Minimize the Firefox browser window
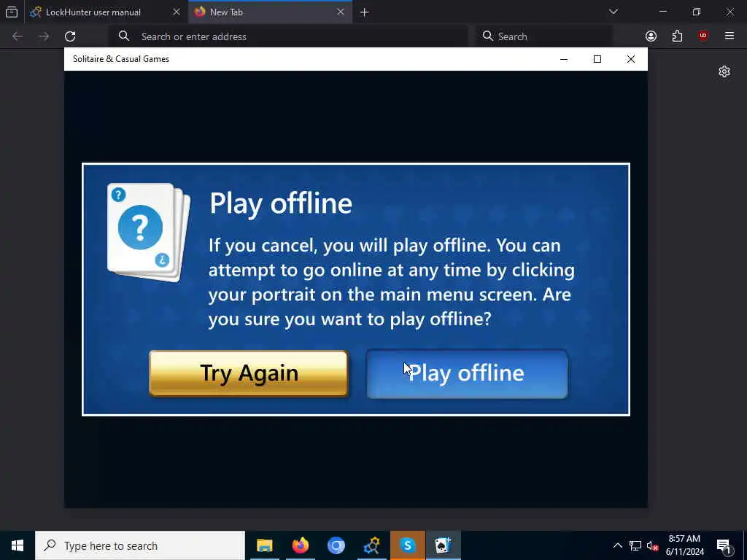This screenshot has width=747, height=560. point(662,12)
